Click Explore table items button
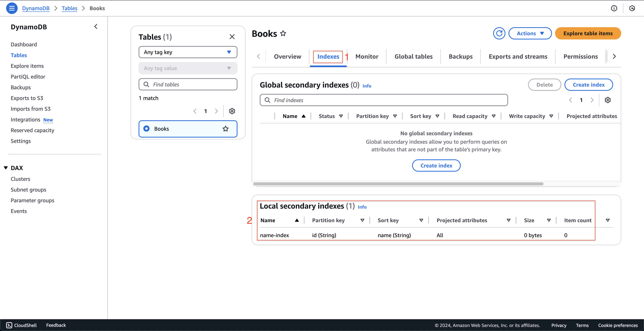Image resolution: width=644 pixels, height=331 pixels. pyautogui.click(x=588, y=33)
